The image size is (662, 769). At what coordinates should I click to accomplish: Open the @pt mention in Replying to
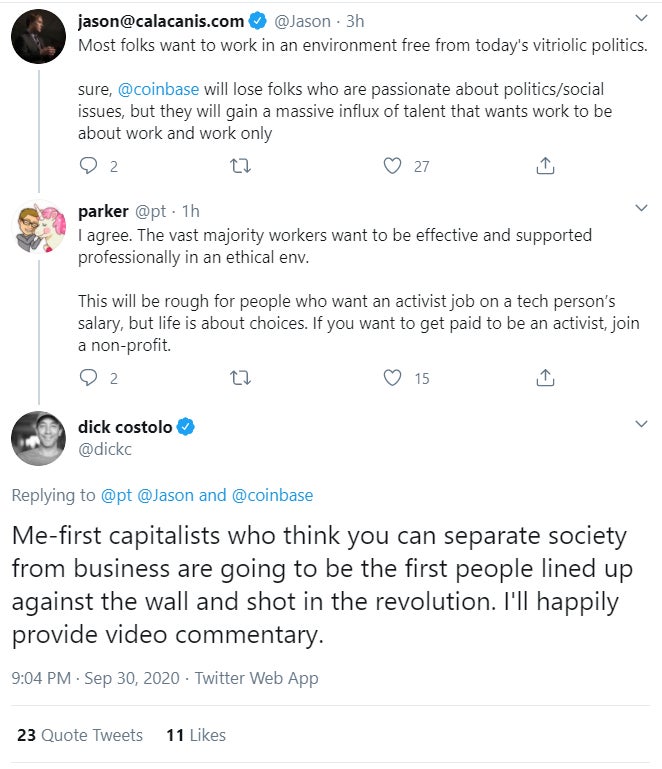tap(113, 495)
